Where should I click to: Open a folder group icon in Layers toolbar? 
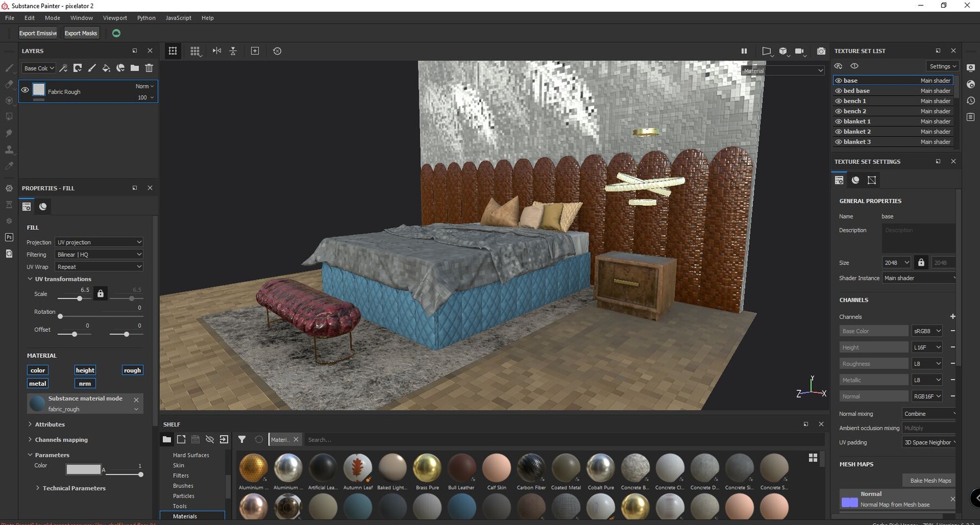(x=134, y=68)
